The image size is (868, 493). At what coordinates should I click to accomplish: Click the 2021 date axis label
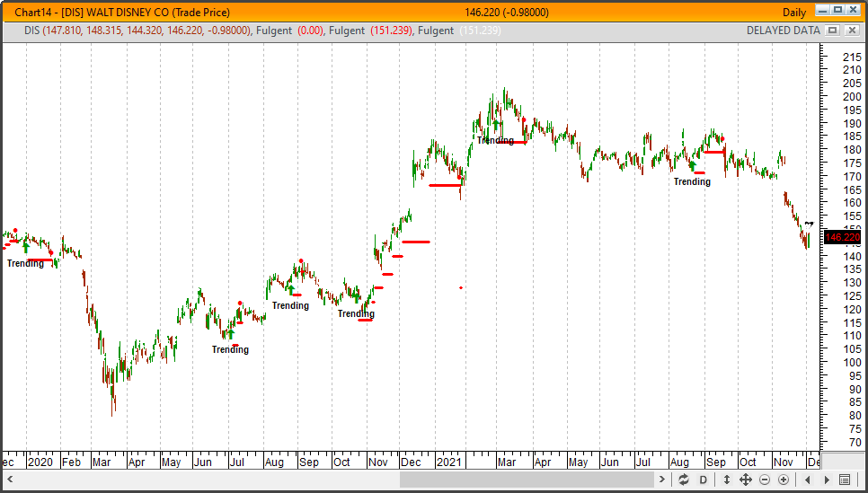click(x=447, y=462)
